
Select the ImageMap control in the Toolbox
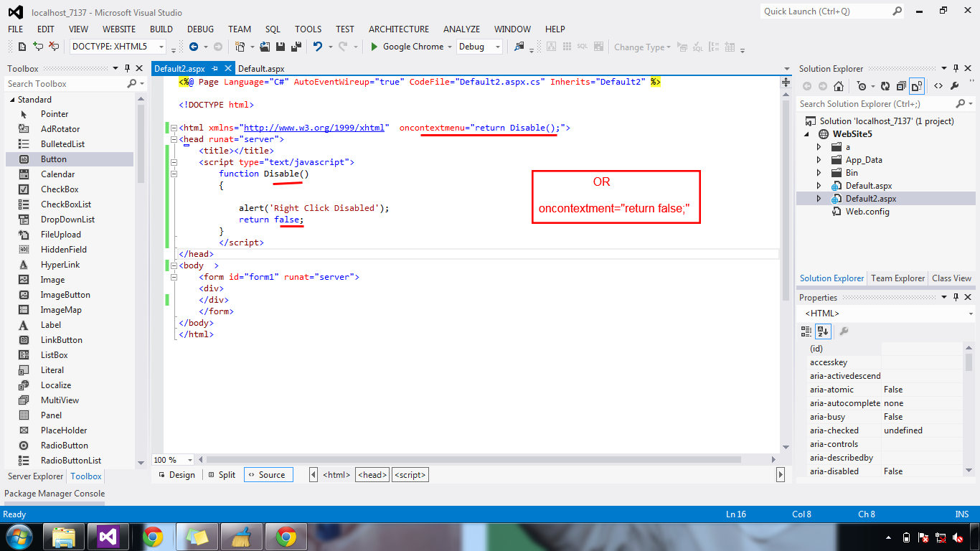tap(70, 310)
